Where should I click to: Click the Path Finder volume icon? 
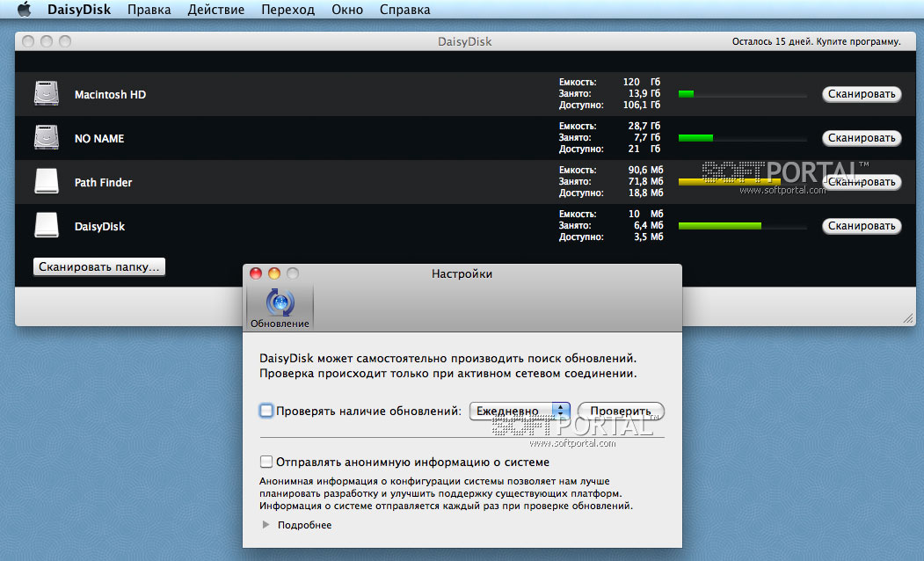pos(47,181)
